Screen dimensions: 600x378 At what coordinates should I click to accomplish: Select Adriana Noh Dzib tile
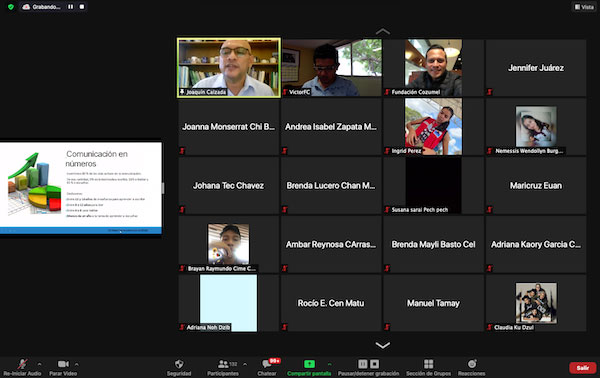[x=229, y=303]
